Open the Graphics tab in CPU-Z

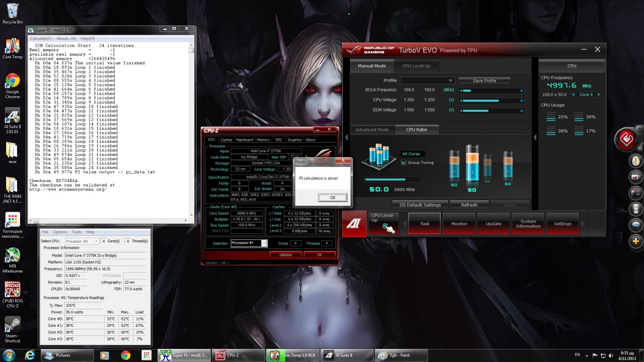coord(294,140)
